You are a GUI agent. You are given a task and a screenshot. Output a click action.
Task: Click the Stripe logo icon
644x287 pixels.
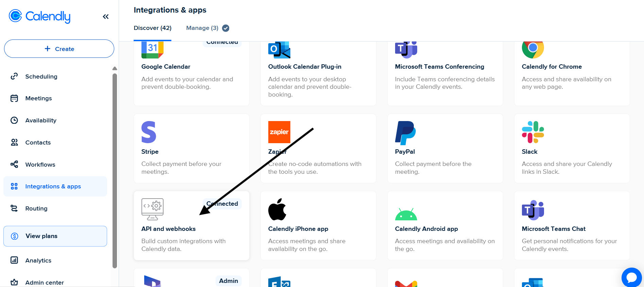click(149, 132)
